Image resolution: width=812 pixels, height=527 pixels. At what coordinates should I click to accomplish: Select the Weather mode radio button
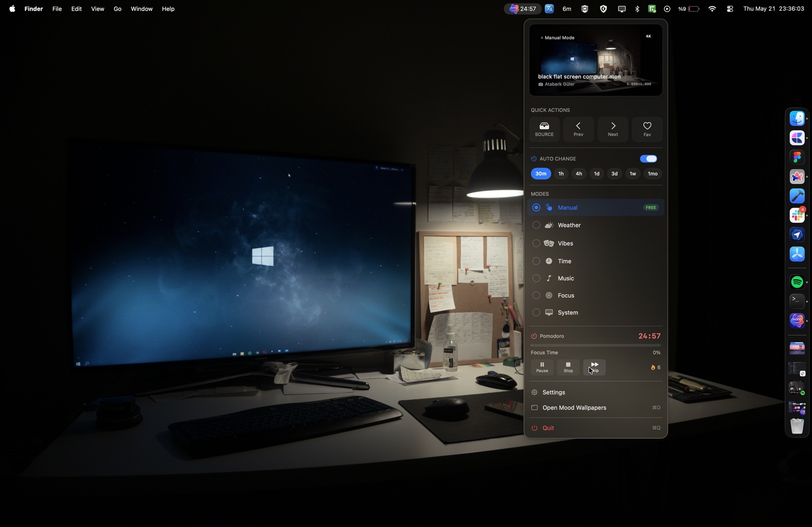tap(536, 225)
